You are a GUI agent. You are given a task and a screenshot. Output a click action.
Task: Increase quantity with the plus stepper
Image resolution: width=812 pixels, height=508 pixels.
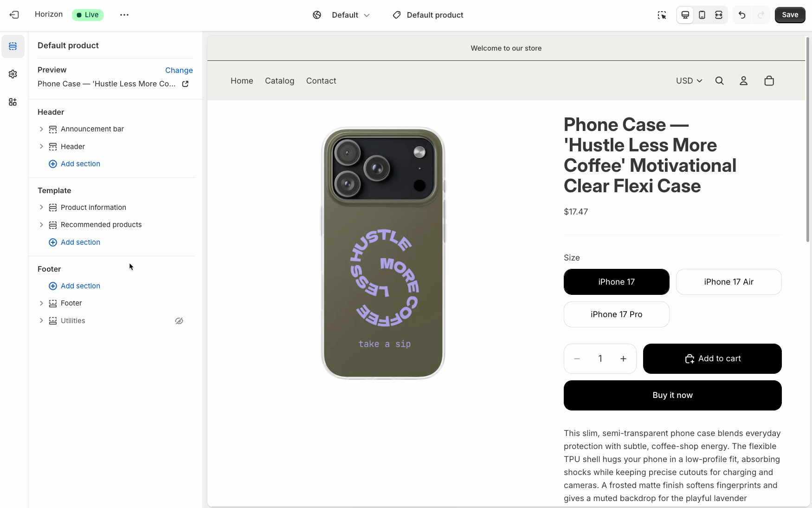624,358
